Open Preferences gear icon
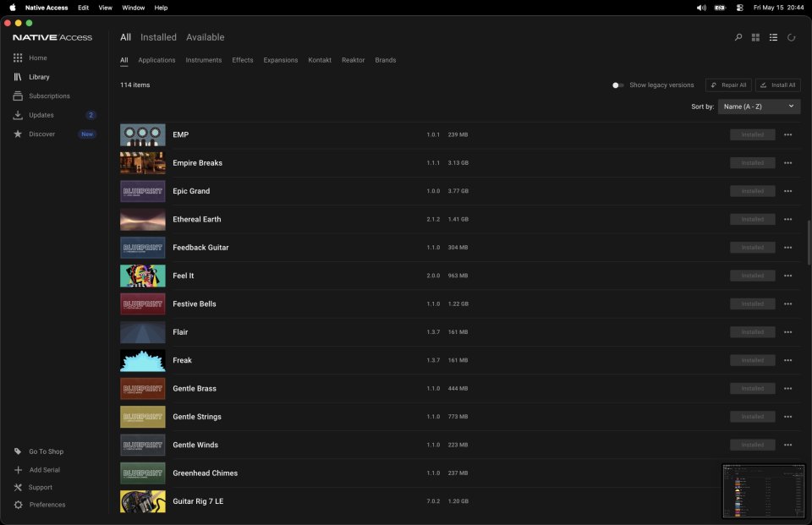The height and width of the screenshot is (525, 812). click(x=18, y=505)
